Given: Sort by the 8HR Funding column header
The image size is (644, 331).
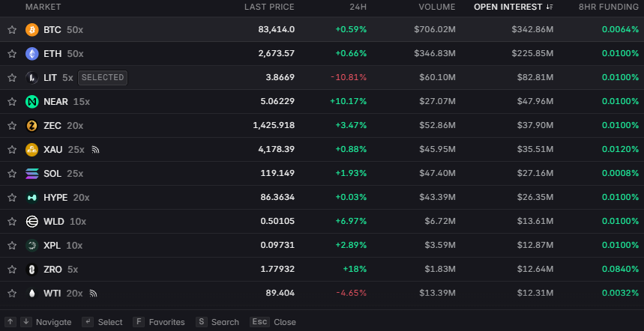Looking at the screenshot, I should tap(609, 7).
